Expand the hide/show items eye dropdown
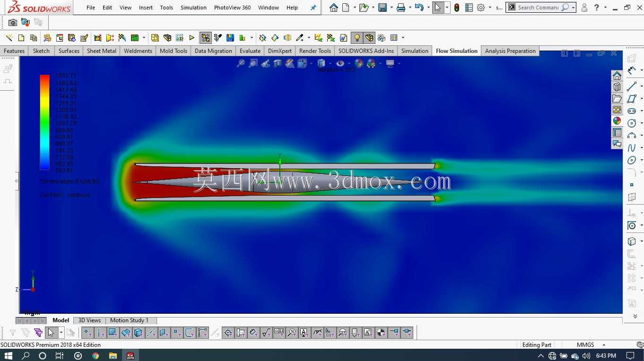This screenshot has width=644, height=361. (x=349, y=63)
